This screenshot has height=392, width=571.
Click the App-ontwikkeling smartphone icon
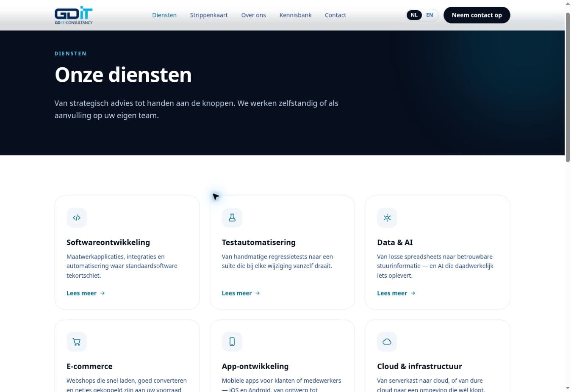pyautogui.click(x=232, y=342)
